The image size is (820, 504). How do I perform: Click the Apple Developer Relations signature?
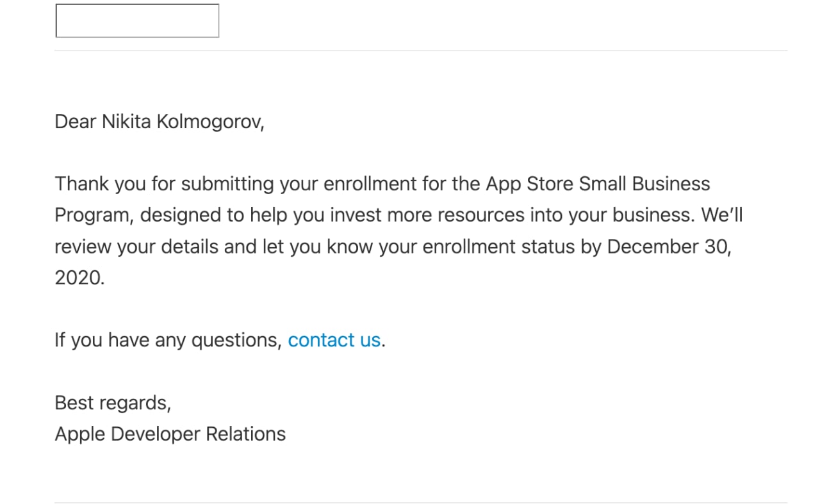[170, 434]
